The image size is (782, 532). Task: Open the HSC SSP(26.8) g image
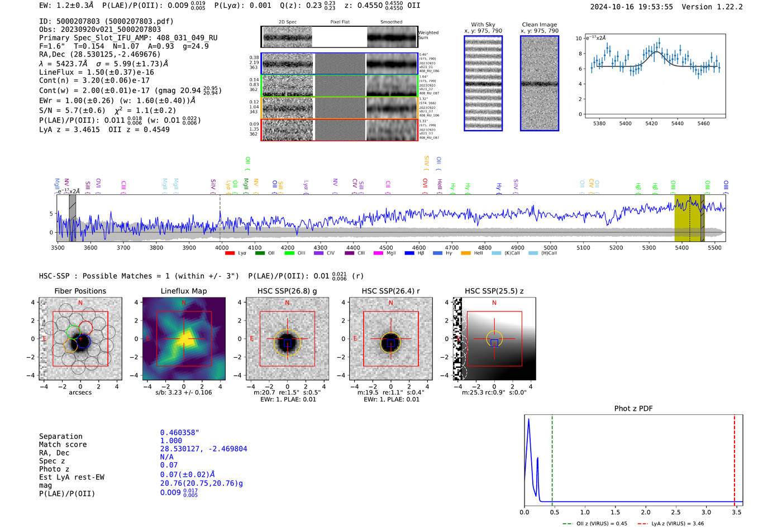tap(288, 339)
